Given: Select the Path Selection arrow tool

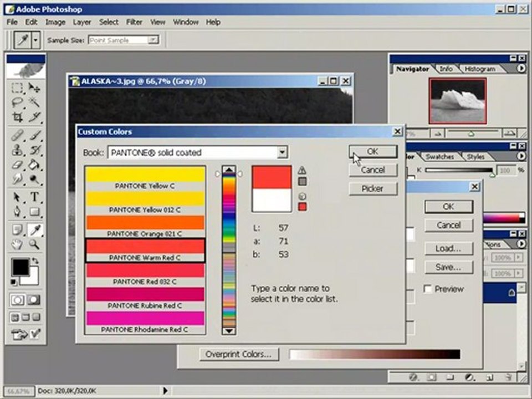Looking at the screenshot, I should (17, 197).
